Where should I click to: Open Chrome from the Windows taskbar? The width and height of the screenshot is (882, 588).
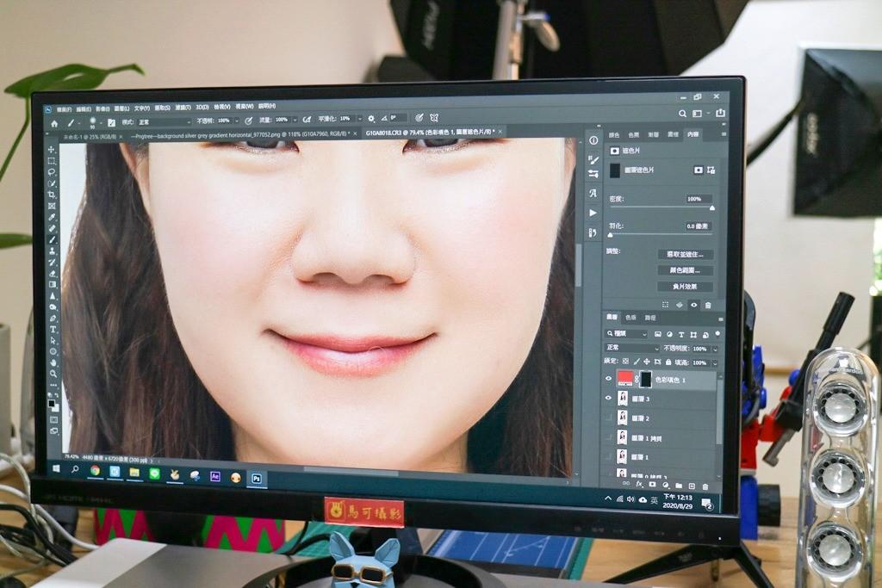[95, 471]
